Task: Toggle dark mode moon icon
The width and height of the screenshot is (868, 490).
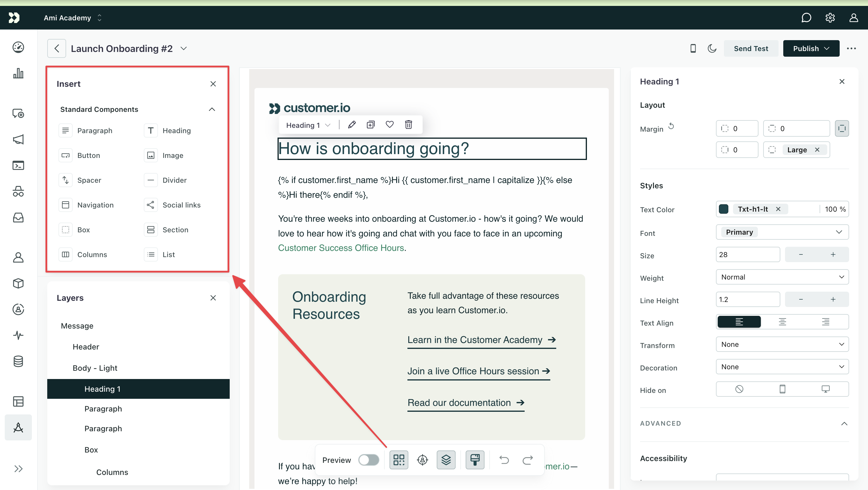Action: [x=712, y=48]
